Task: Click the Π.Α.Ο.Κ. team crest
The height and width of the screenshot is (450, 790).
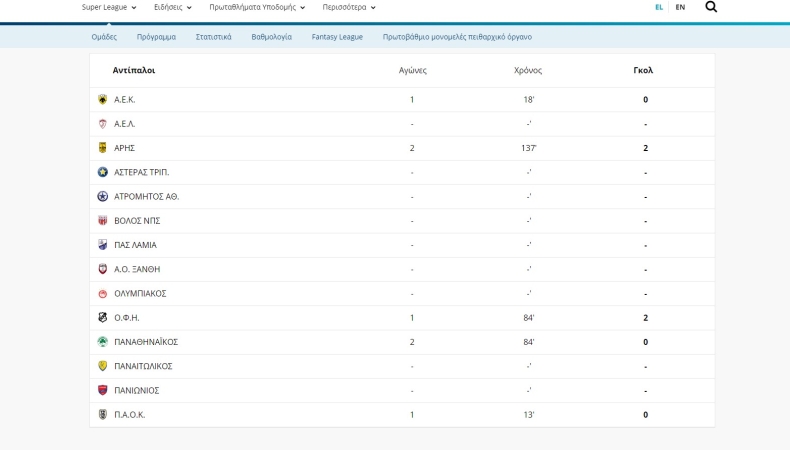Action: (103, 414)
